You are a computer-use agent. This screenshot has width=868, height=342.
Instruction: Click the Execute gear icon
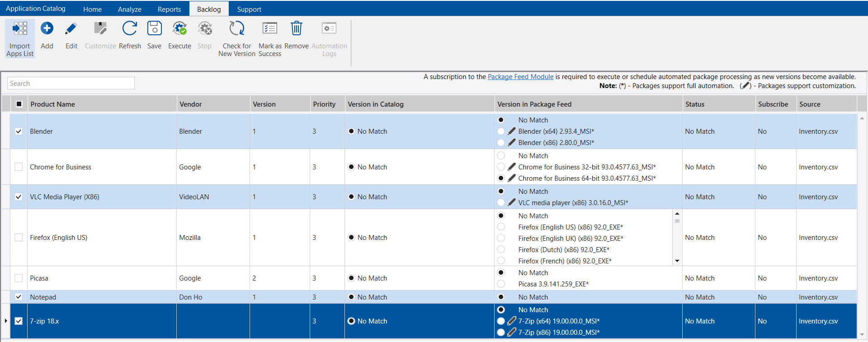(179, 28)
